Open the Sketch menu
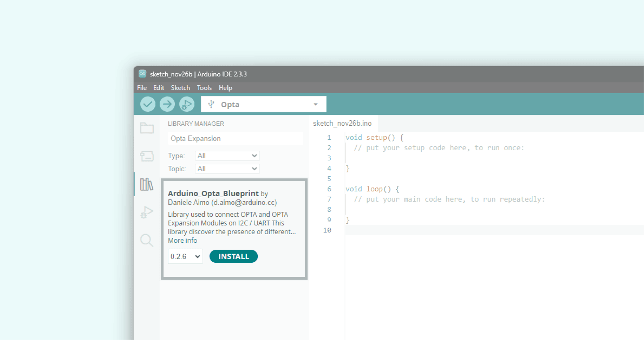The width and height of the screenshot is (644, 340). coord(180,88)
